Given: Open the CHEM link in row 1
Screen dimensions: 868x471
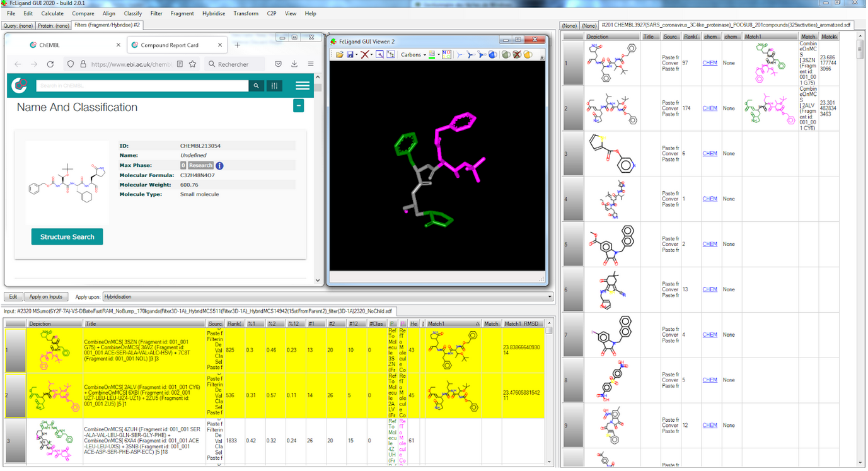Looking at the screenshot, I should click(710, 63).
